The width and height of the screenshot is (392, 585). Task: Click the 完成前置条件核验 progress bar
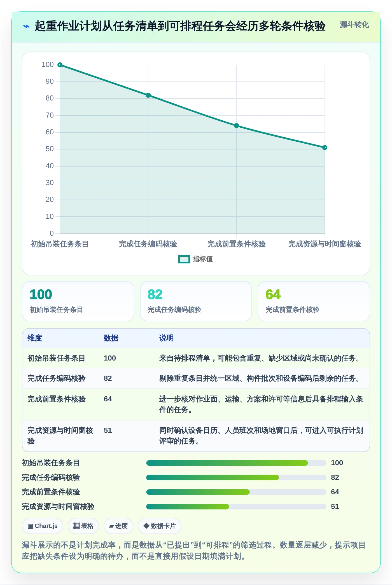coord(236,492)
